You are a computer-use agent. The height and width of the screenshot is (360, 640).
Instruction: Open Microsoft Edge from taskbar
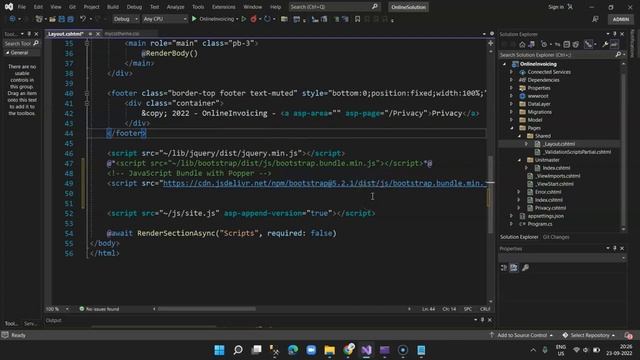(x=293, y=350)
